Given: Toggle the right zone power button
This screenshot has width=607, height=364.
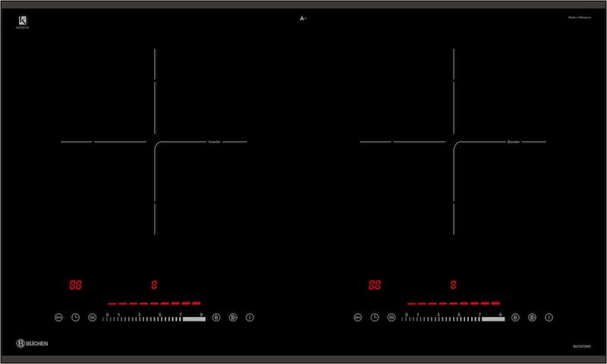Looking at the screenshot, I should pyautogui.click(x=549, y=317).
